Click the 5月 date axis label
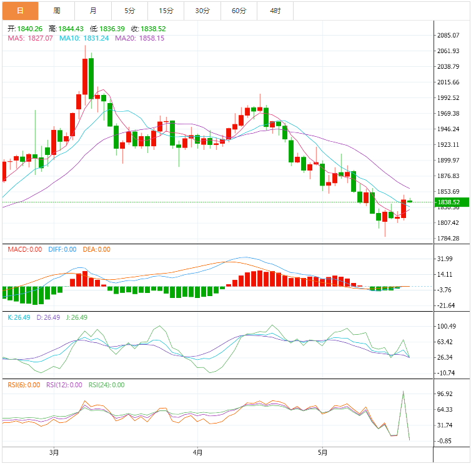This screenshot has width=476, height=466. [323, 453]
